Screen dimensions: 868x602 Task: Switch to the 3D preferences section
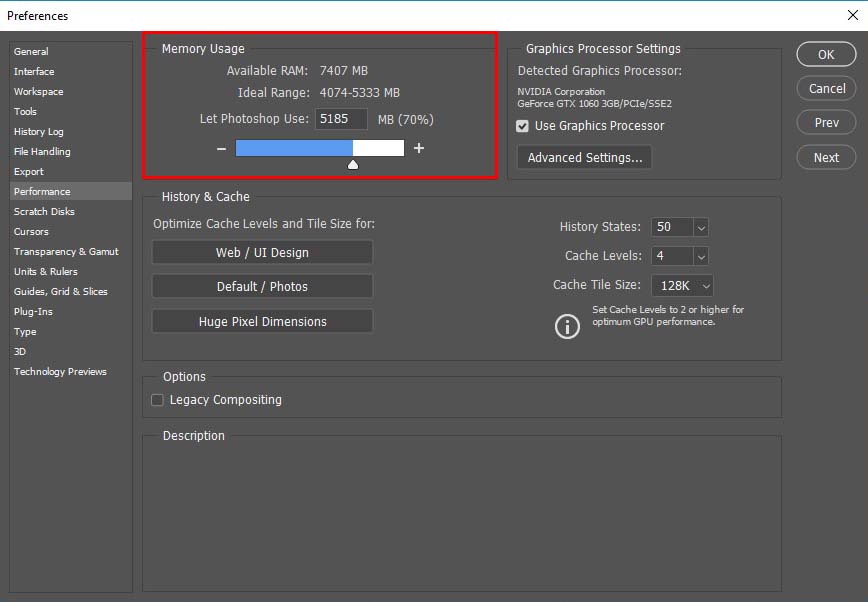22,351
